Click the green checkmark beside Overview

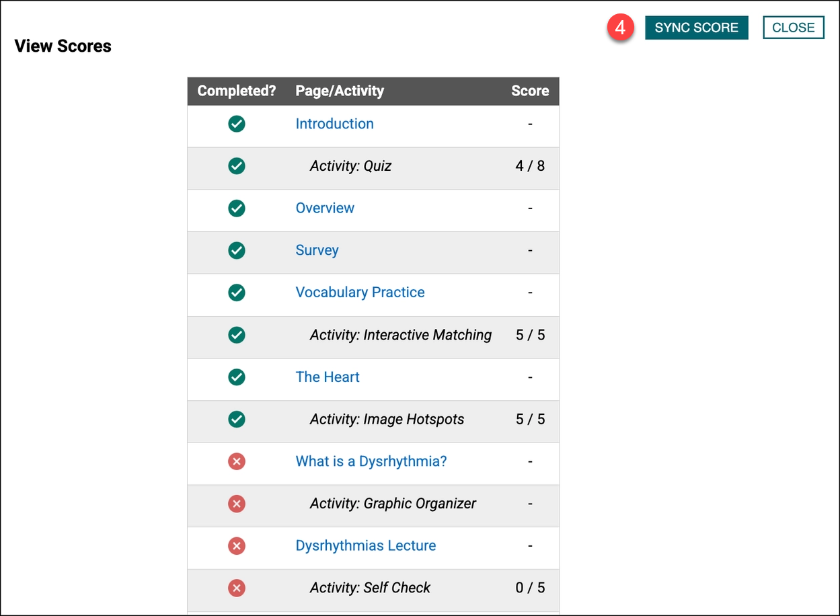click(236, 208)
